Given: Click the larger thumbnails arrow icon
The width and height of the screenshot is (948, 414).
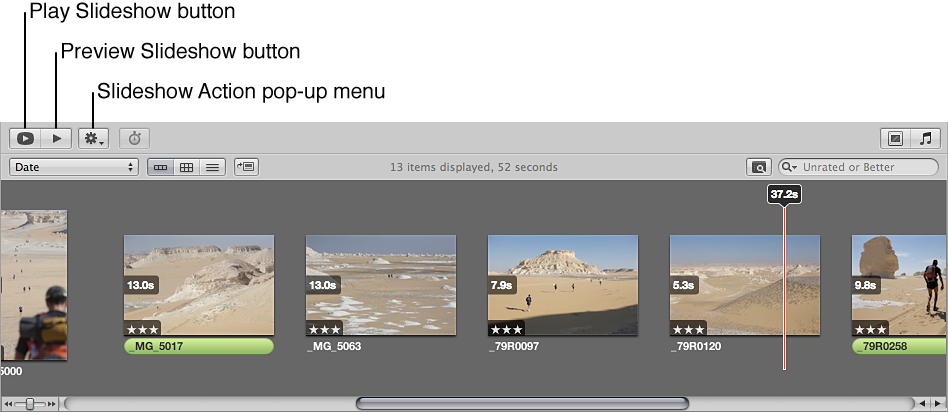Looking at the screenshot, I should click(52, 404).
